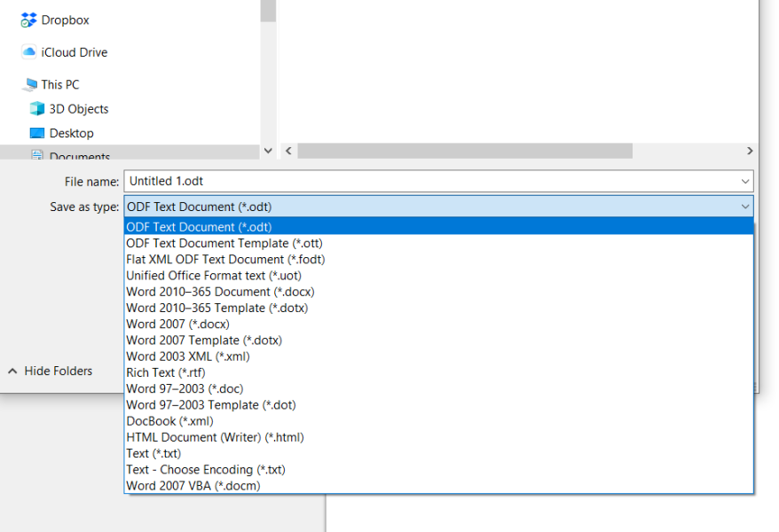Viewport: 779px width, 532px height.
Task: Choose ODF Text Document (*.odt) in list
Action: pos(438,227)
